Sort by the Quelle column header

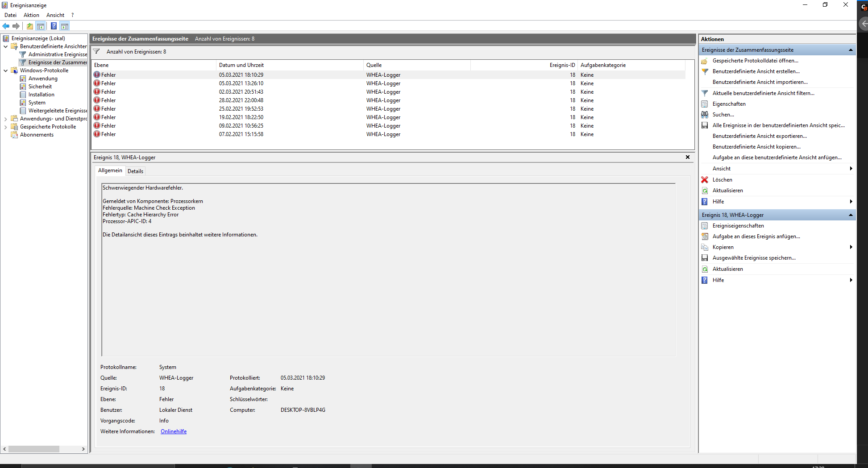click(417, 65)
